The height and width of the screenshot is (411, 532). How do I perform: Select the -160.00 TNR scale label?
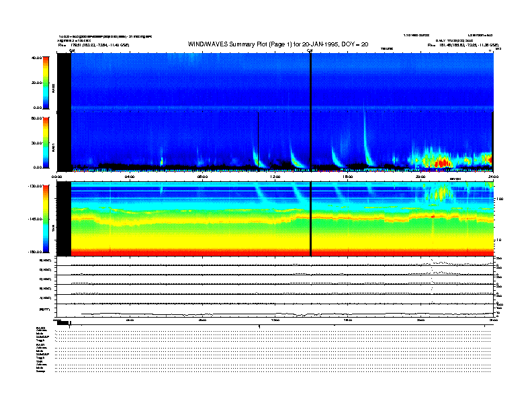tap(35, 252)
